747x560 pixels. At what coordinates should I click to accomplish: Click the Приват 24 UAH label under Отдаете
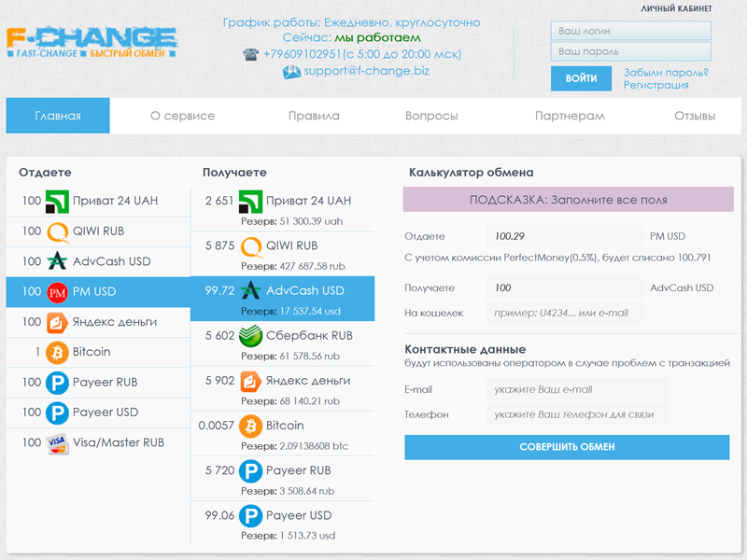coord(115,201)
